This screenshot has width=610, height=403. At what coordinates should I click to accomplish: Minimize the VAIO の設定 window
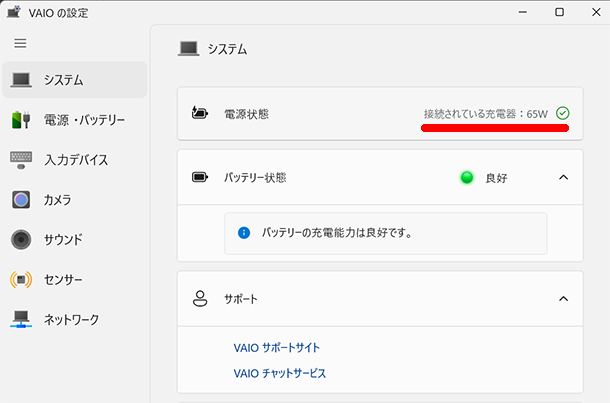(522, 12)
